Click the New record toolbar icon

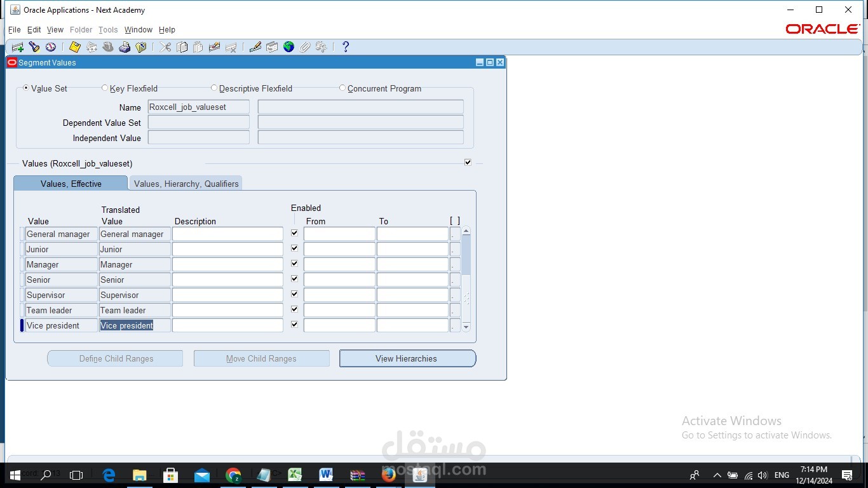pos(18,47)
